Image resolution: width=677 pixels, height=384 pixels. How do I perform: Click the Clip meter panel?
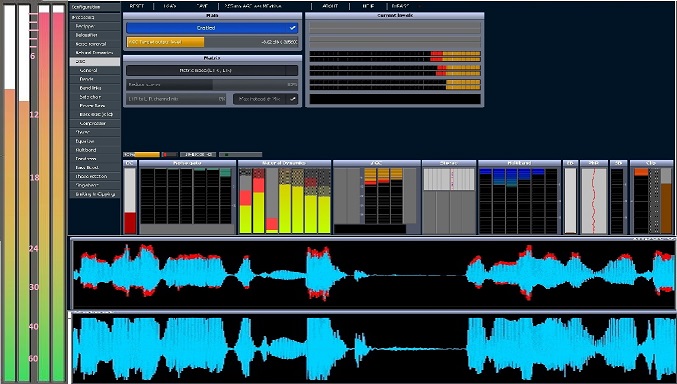[x=651, y=197]
